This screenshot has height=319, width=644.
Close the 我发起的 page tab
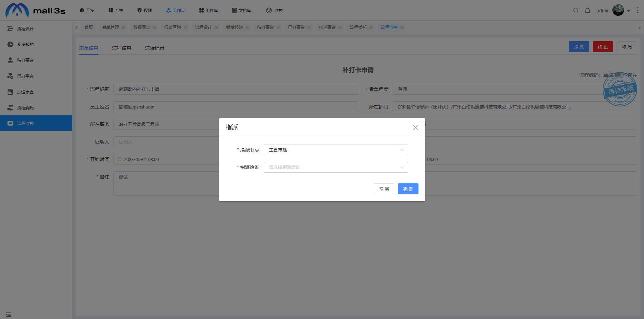(x=247, y=27)
